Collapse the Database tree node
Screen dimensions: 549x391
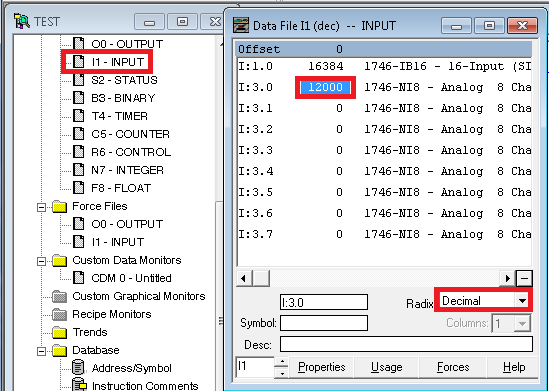click(41, 351)
